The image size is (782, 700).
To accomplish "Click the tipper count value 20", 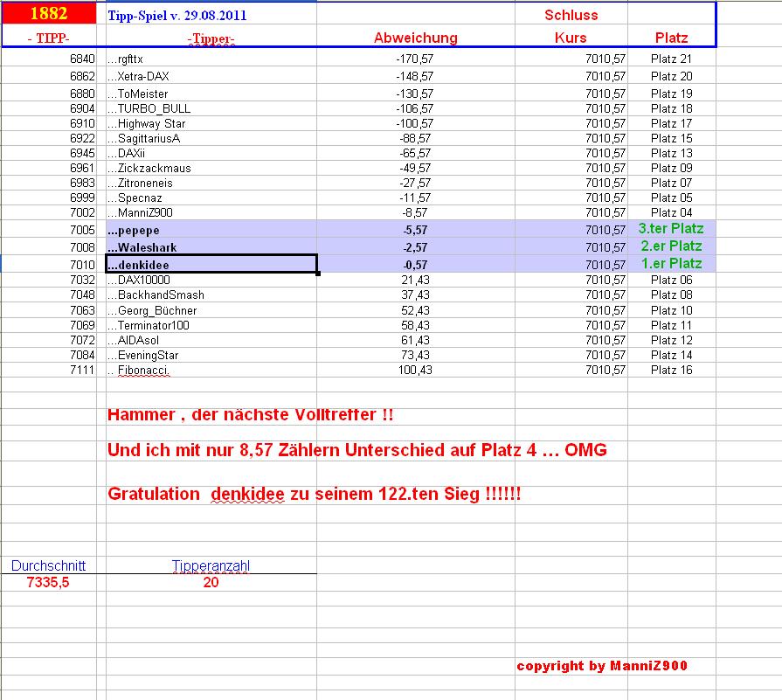I will click(x=211, y=582).
